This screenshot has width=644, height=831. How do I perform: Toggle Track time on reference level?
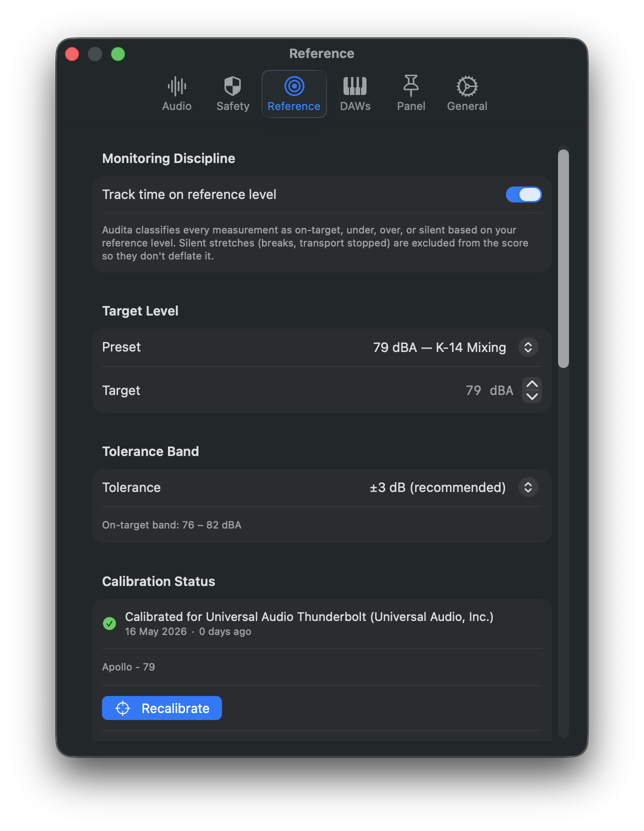(523, 194)
